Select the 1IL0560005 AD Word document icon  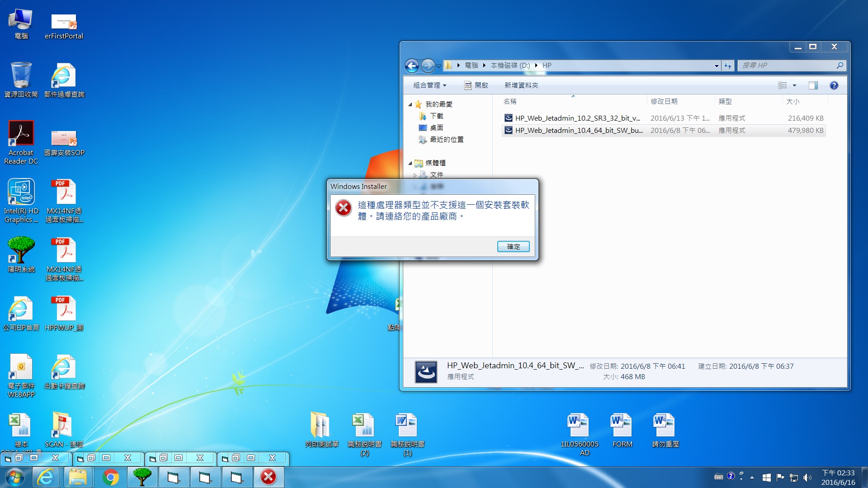[579, 434]
